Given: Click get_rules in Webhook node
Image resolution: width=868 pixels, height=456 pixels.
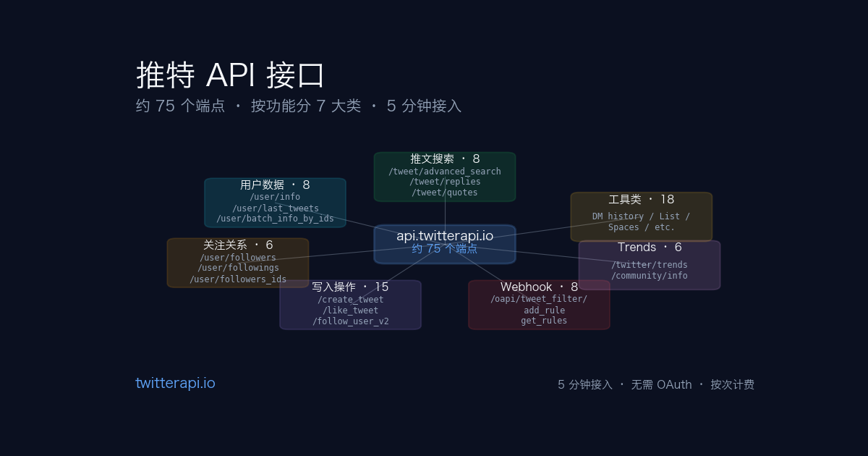Looking at the screenshot, I should [544, 321].
